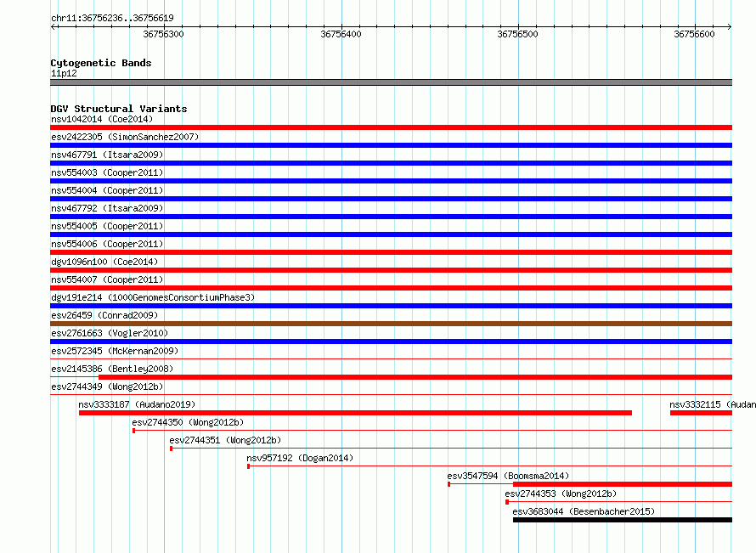Select the red bar of nsv3333187
The image size is (756, 553).
[355, 413]
